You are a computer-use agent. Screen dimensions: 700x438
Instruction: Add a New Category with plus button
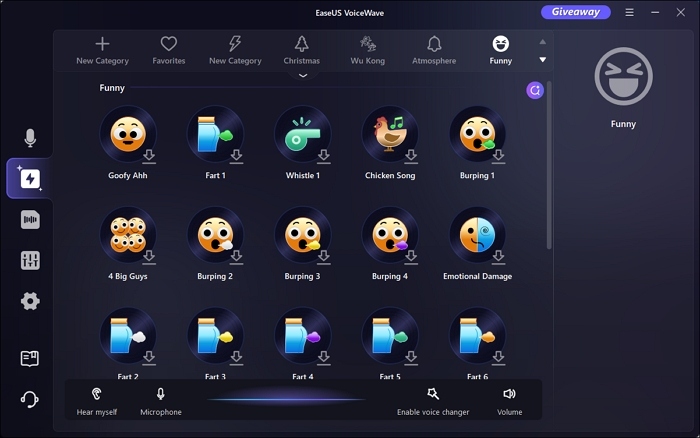point(102,49)
